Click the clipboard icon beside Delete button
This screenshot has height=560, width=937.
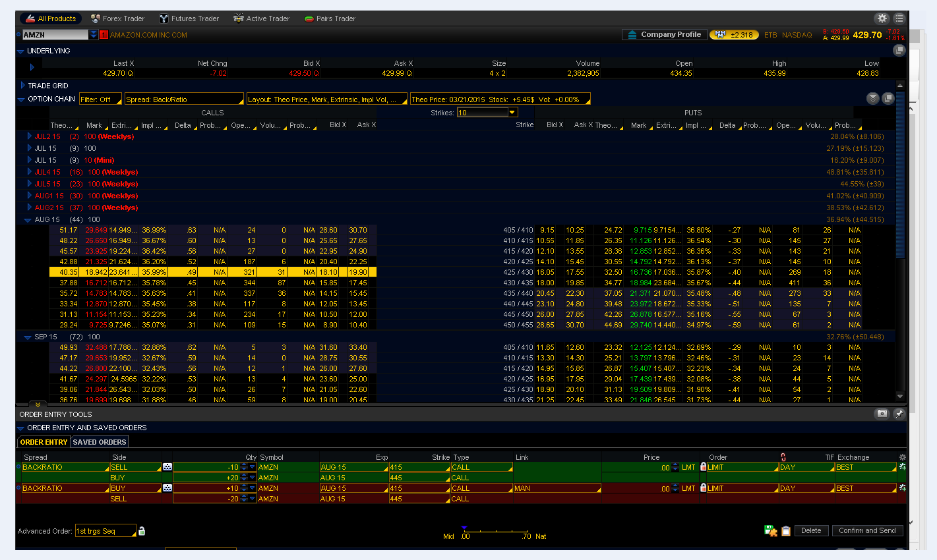[x=785, y=530]
